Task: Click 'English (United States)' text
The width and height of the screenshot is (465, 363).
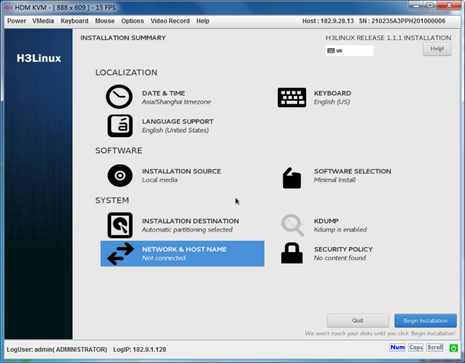Action: 175,130
